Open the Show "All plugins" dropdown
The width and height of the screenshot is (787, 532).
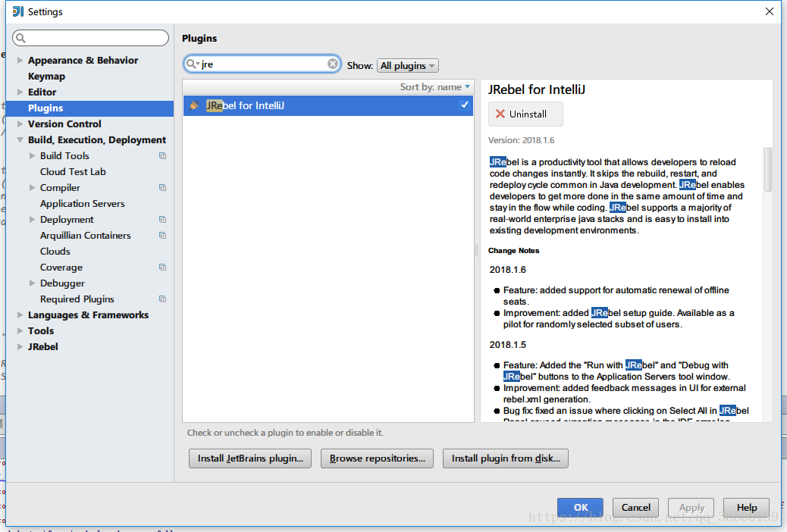[x=407, y=65]
